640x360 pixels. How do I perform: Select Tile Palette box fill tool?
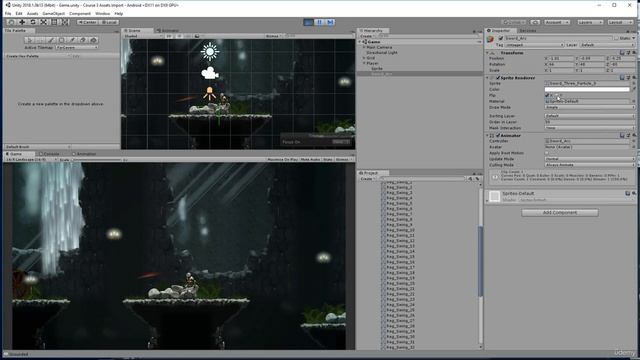[x=61, y=40]
